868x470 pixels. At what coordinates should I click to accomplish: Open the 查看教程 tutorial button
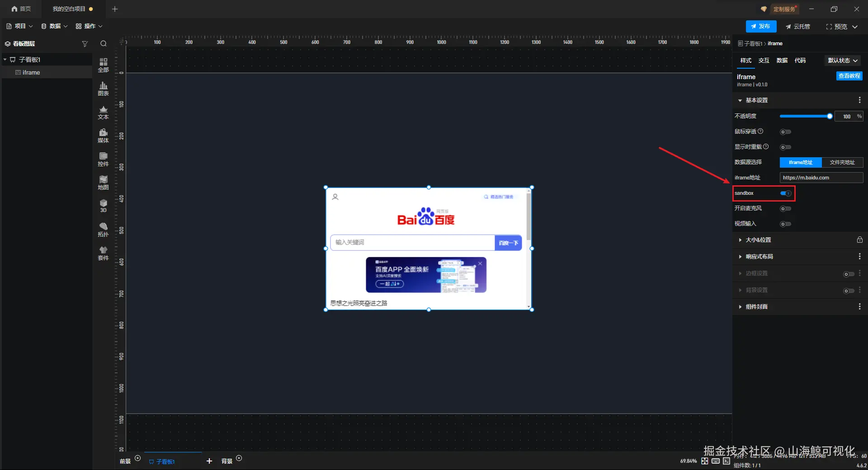pyautogui.click(x=849, y=76)
